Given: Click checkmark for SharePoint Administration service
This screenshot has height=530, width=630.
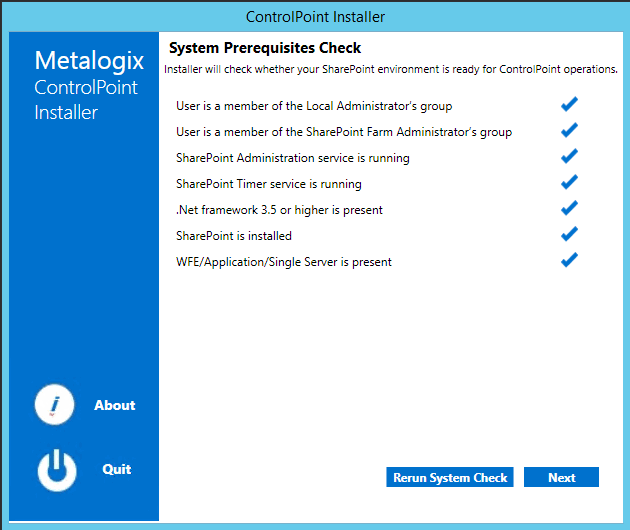Looking at the screenshot, I should tap(569, 156).
